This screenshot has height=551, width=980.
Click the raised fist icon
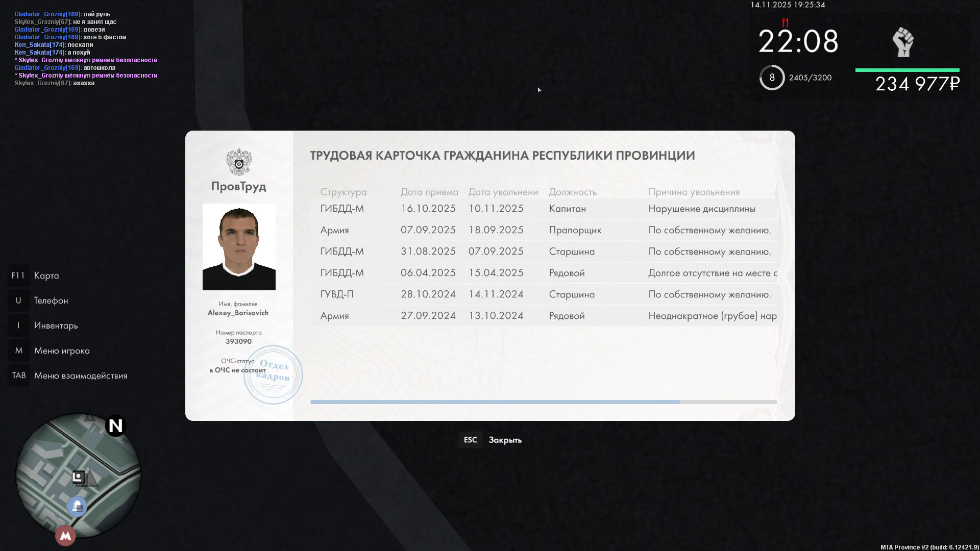903,42
